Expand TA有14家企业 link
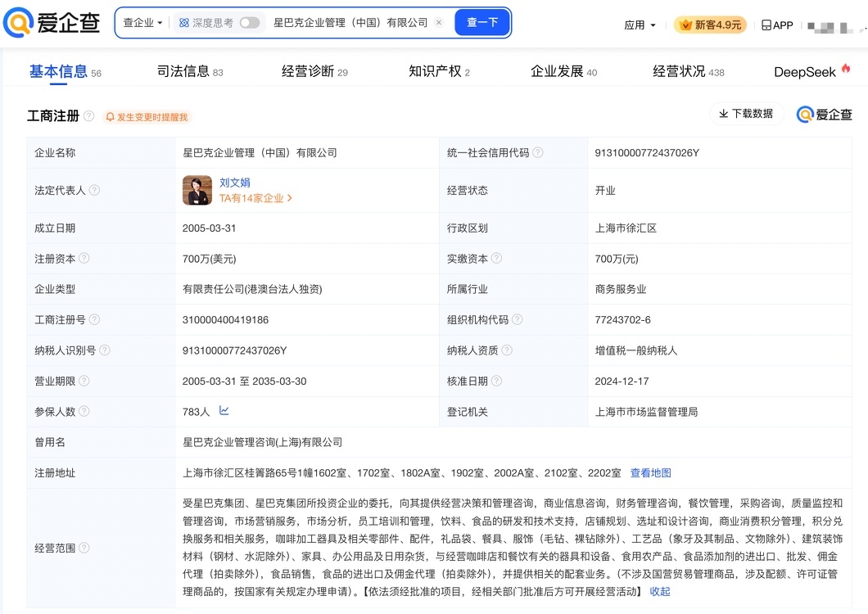868x614 pixels. (255, 198)
